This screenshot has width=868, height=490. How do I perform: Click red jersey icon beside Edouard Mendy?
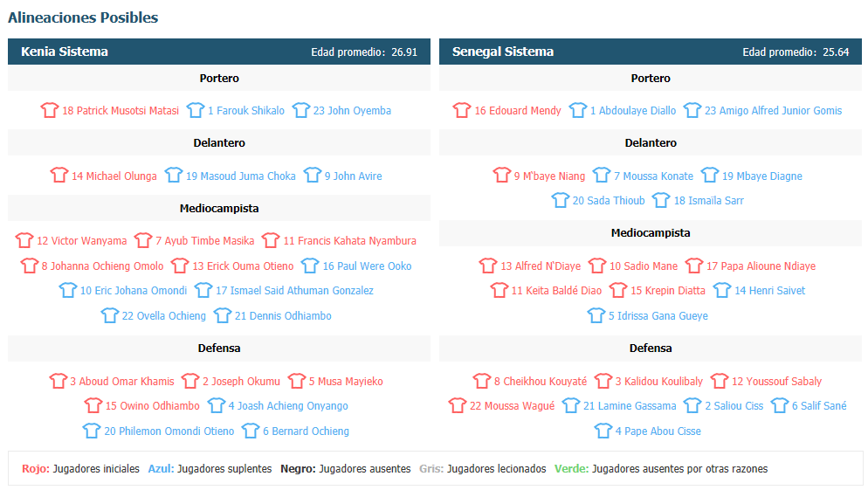coord(462,110)
